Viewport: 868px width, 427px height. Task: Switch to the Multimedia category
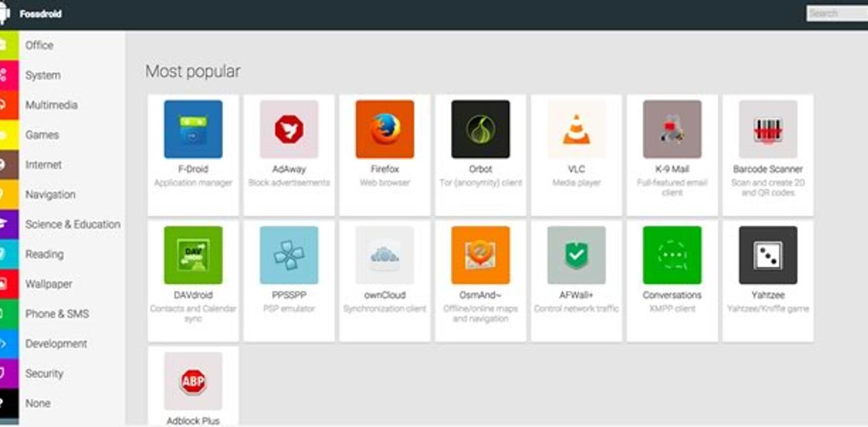[x=51, y=105]
